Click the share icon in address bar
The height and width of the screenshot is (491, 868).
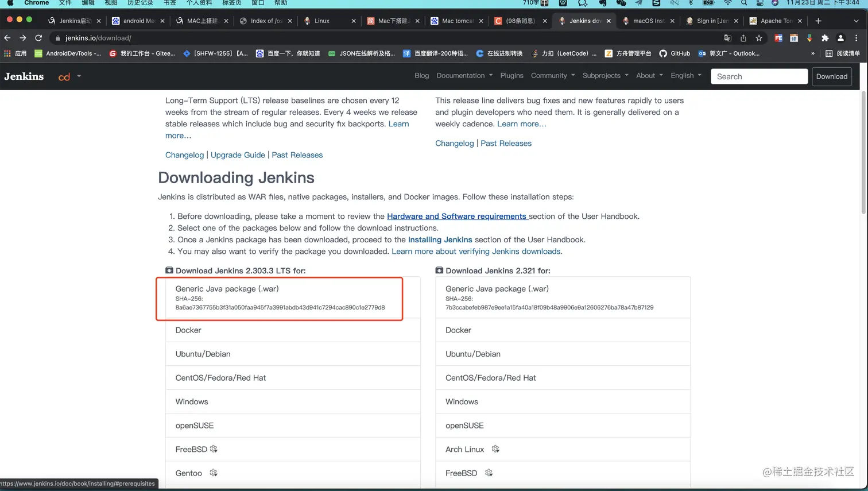[743, 38]
